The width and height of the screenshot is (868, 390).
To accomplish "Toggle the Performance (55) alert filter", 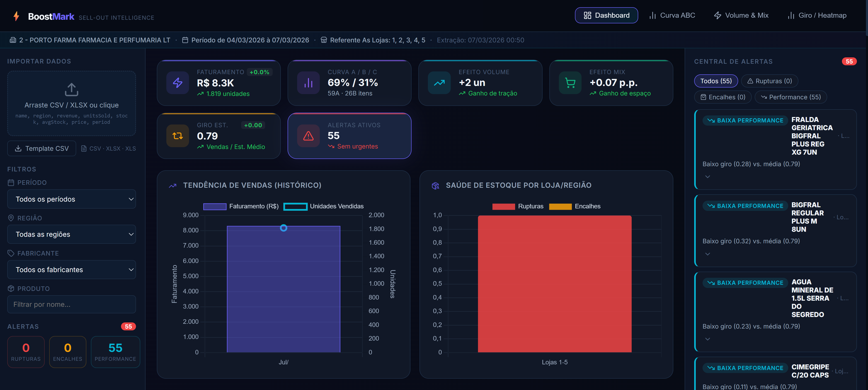I will pos(791,97).
